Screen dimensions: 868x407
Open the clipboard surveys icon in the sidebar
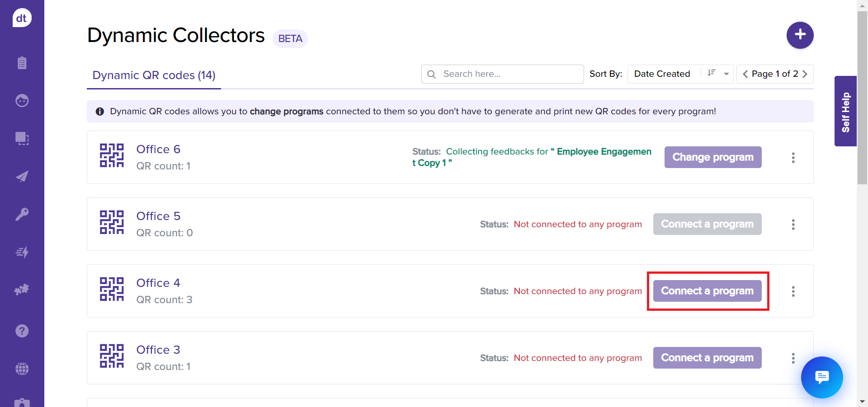tap(22, 63)
